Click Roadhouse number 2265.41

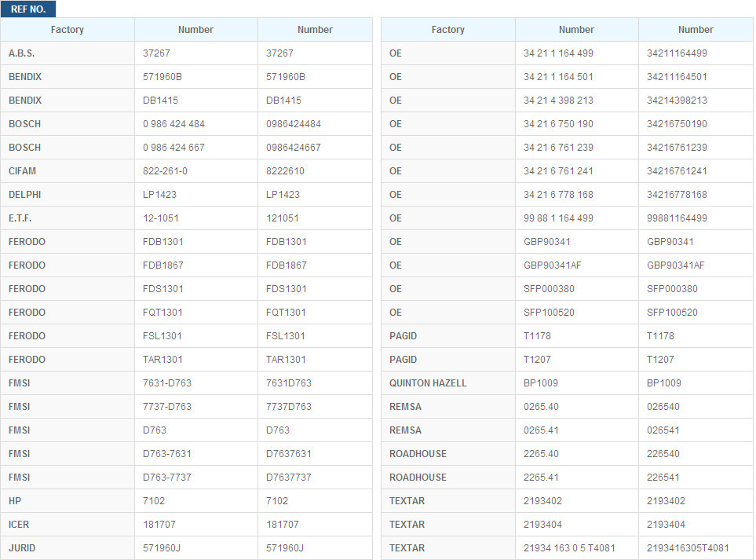point(541,478)
